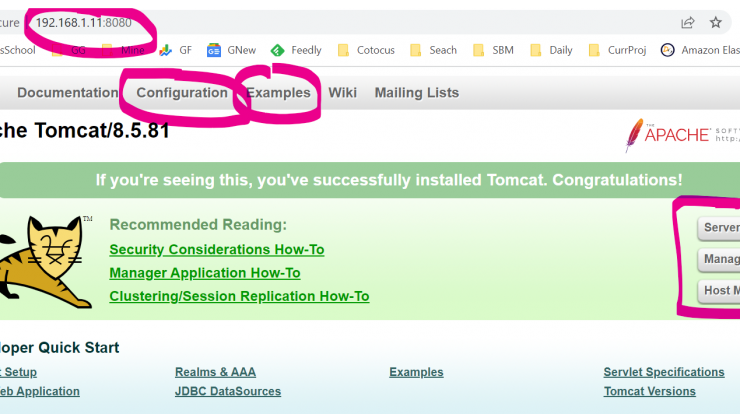Open the GNew bookmark

[232, 50]
